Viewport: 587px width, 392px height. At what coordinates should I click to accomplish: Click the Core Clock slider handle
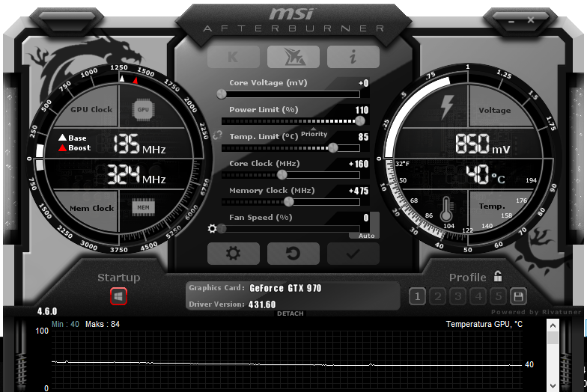(282, 175)
